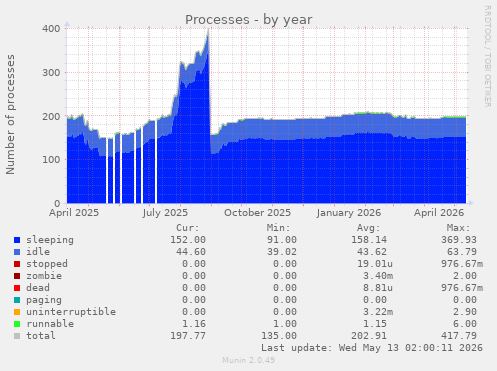Click the sleeping legend color swatch
497x371 pixels.
[x=17, y=240]
